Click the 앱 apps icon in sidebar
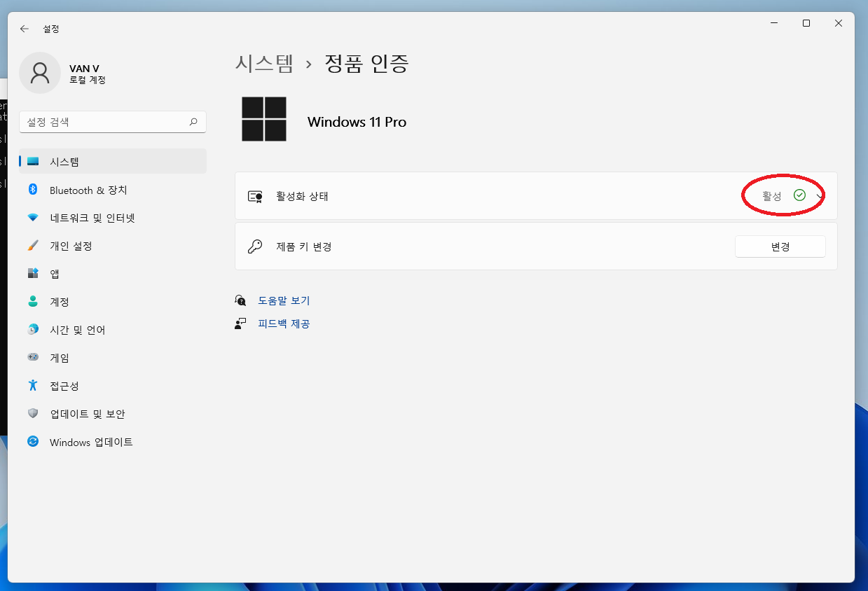 pos(33,274)
